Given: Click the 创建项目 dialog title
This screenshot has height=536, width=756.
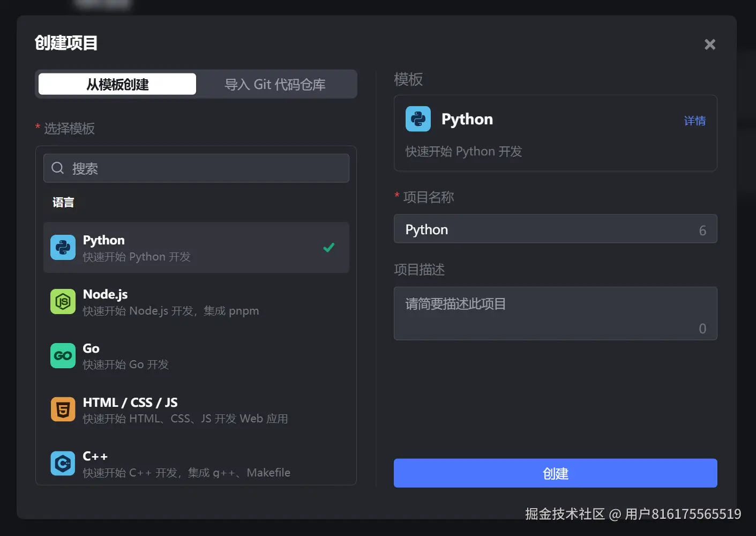Looking at the screenshot, I should pos(66,43).
